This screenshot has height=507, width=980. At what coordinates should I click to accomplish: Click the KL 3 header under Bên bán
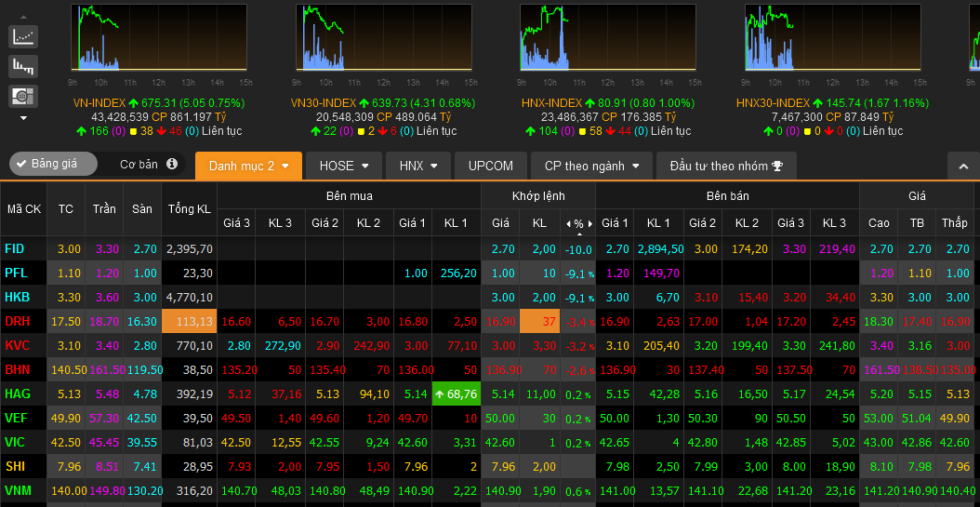[x=834, y=223]
